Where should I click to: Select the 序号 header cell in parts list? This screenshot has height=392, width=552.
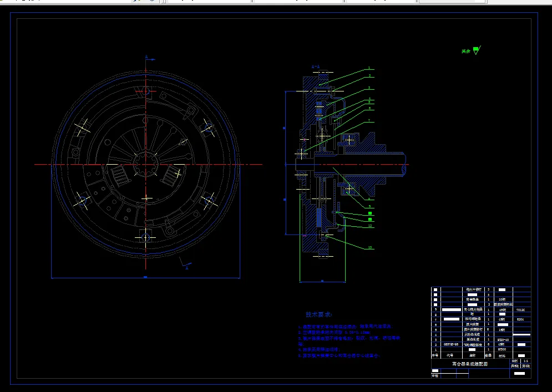click(435, 355)
